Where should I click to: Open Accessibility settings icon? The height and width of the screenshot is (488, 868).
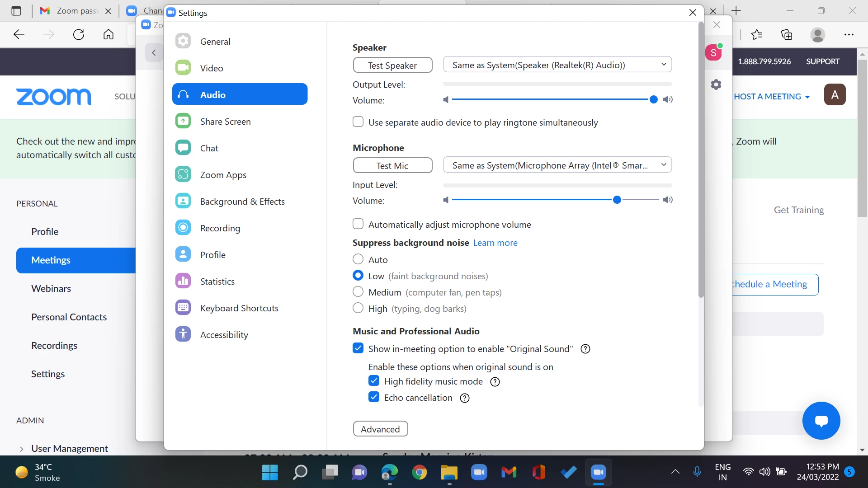tap(183, 334)
